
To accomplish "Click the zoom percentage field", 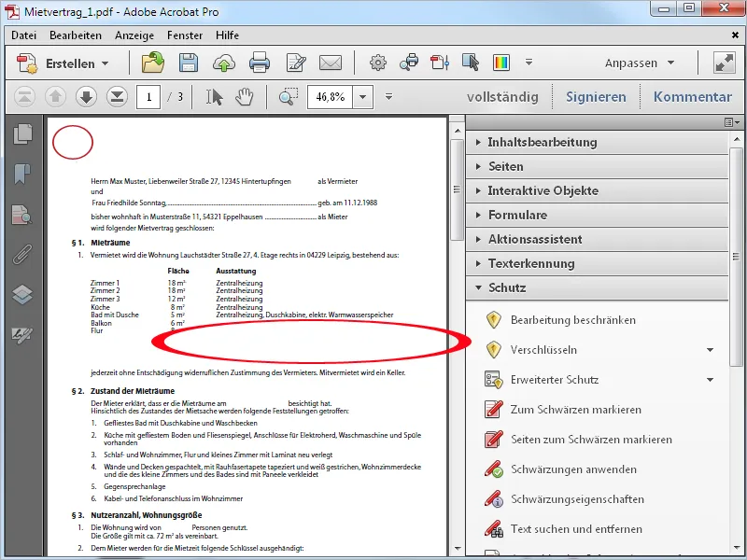I will point(331,97).
